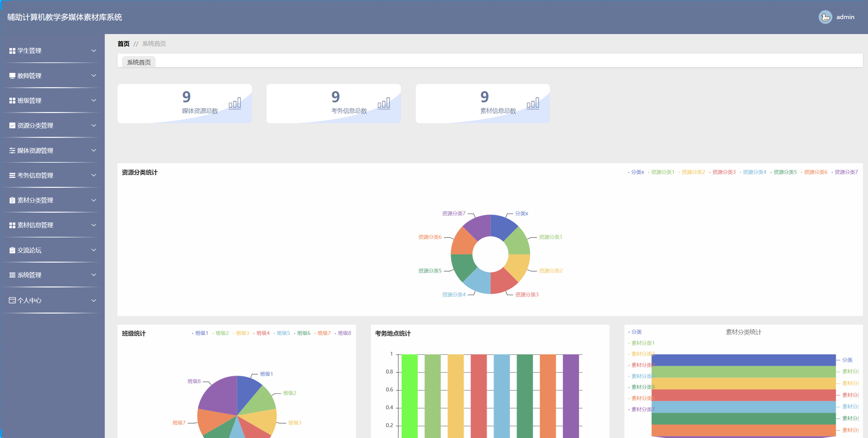Open the 素材信息管理 menu
Screen dimensions: 868x438
pyautogui.click(x=52, y=225)
